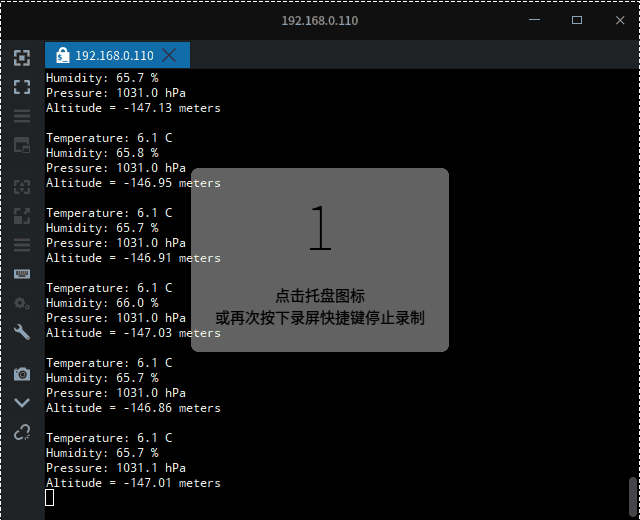640x520 pixels.
Task: Take a screenshot with the camera icon
Action: pyautogui.click(x=22, y=374)
